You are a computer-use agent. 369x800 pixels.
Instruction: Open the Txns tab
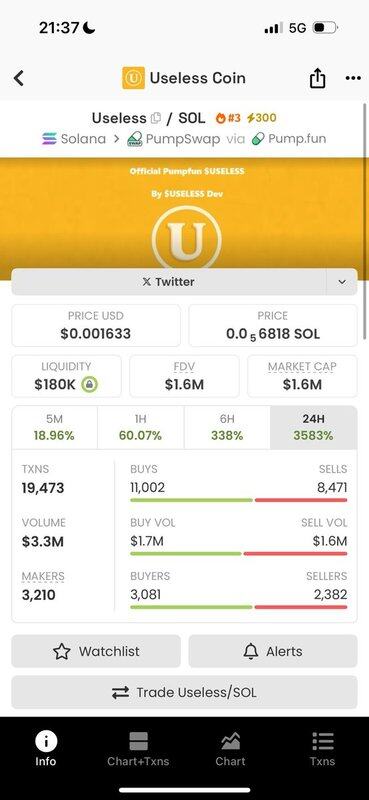tap(323, 748)
